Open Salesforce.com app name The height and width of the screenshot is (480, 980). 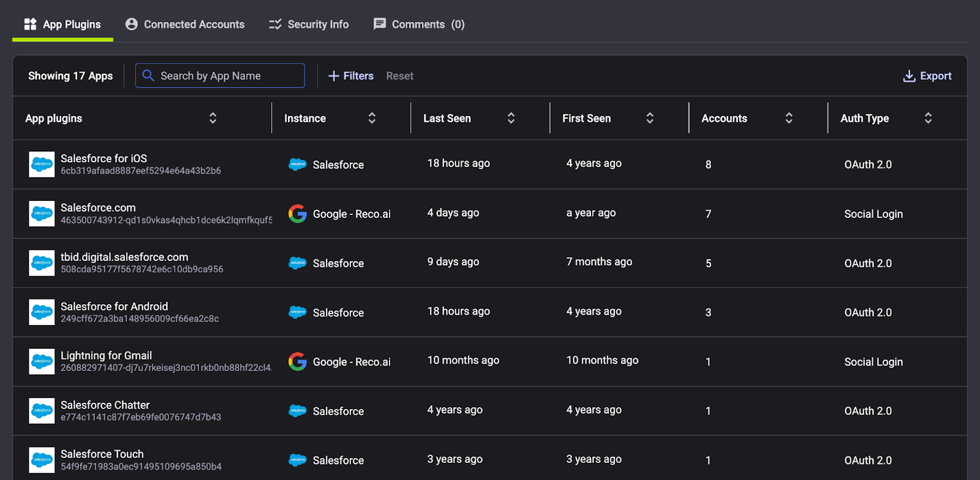click(x=98, y=208)
